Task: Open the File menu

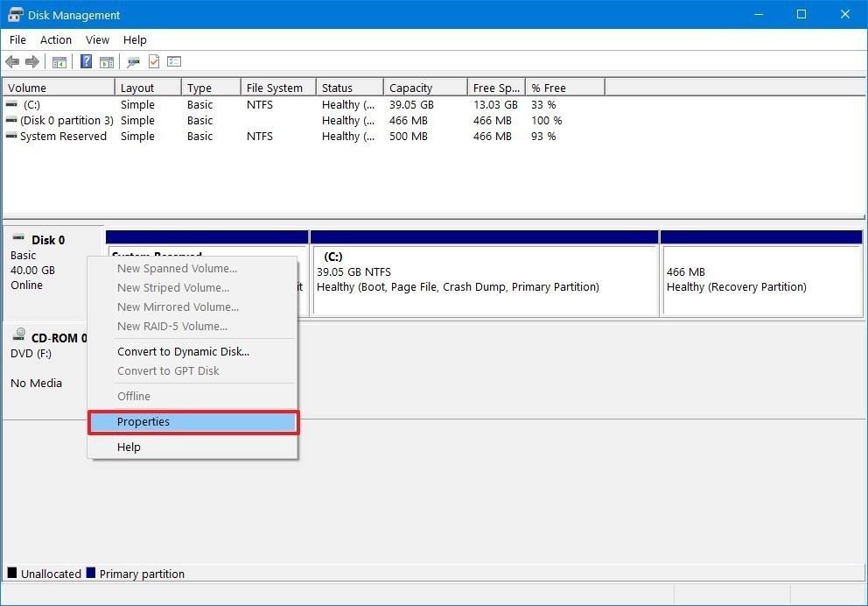Action: pos(17,39)
